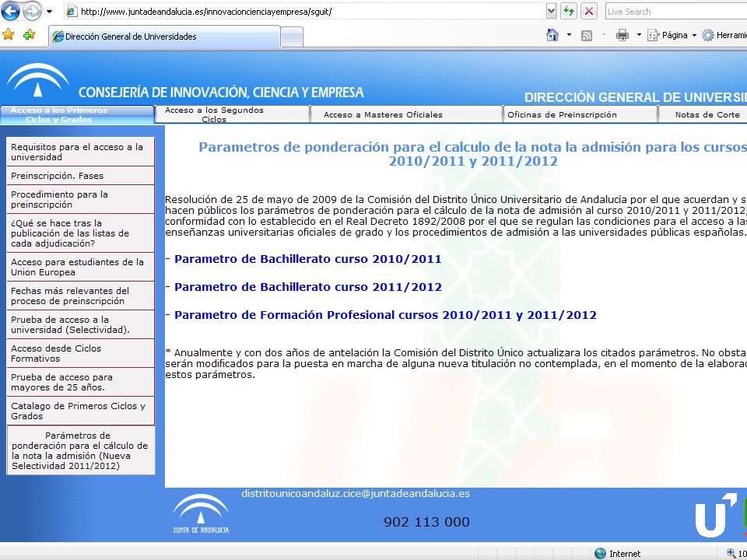Image resolution: width=747 pixels, height=560 pixels.
Task: Open Requisitos para el acceso a la universidad
Action: 80,152
